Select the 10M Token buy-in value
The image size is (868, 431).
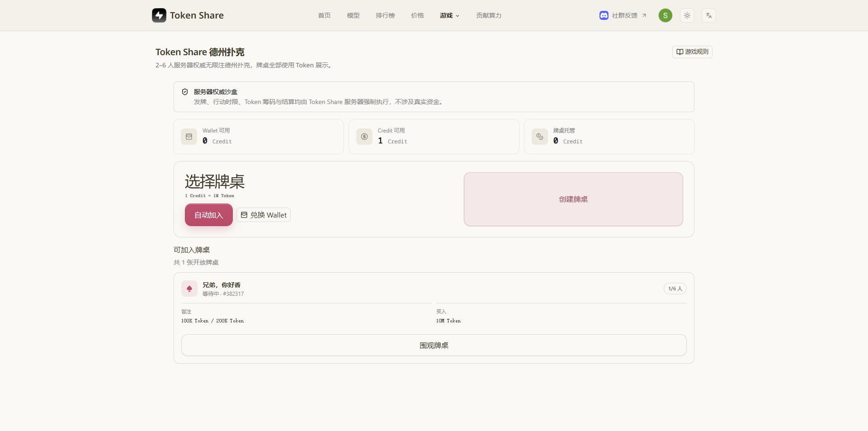pyautogui.click(x=448, y=321)
